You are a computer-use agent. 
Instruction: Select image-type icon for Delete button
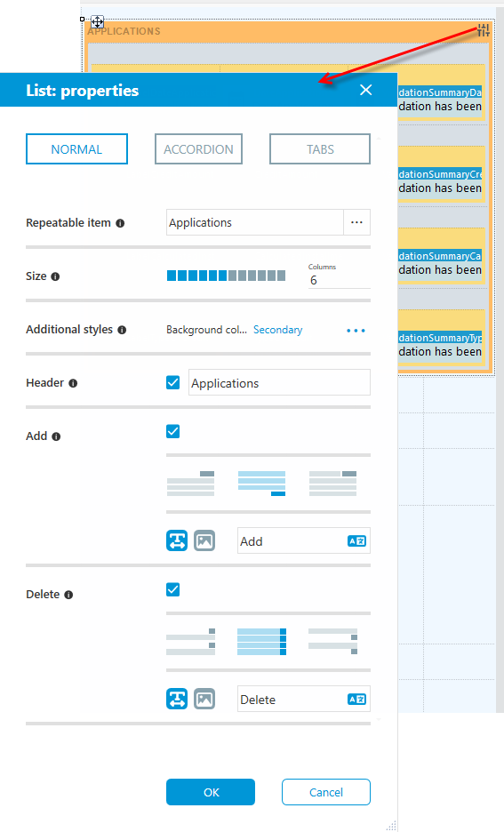pyautogui.click(x=204, y=699)
